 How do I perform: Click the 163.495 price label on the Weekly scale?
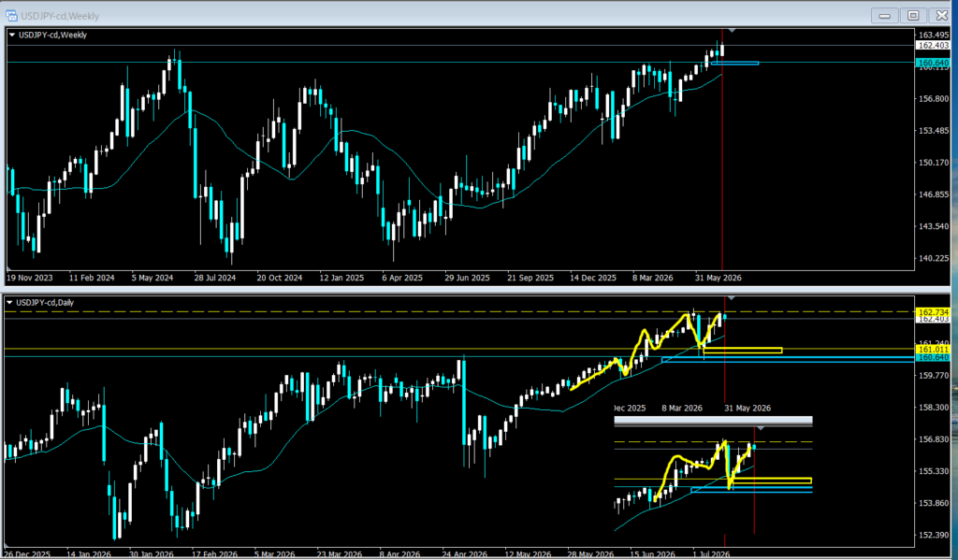tap(934, 36)
